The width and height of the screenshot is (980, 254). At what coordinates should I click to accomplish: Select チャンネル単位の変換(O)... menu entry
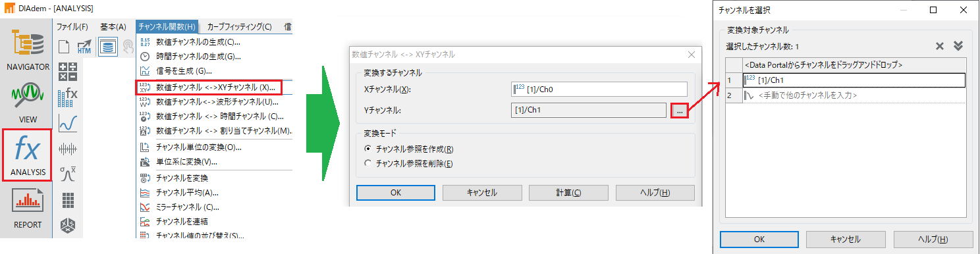(x=214, y=147)
